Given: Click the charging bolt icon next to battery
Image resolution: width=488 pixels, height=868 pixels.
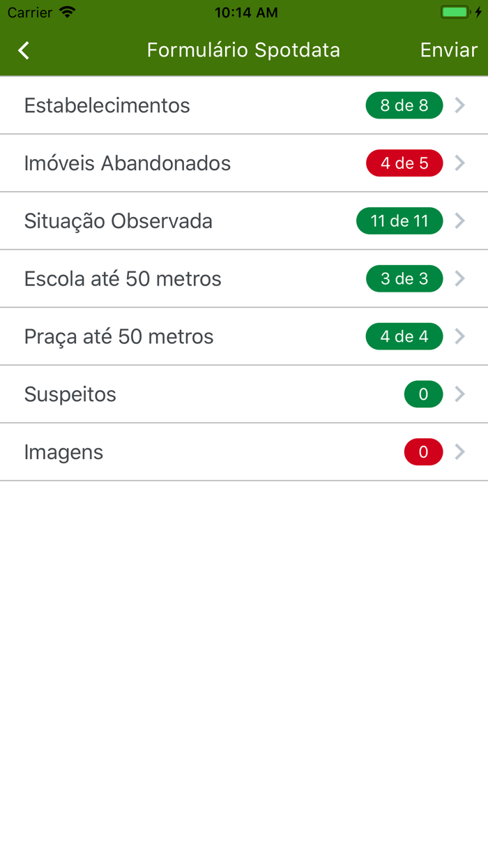Looking at the screenshot, I should point(478,12).
